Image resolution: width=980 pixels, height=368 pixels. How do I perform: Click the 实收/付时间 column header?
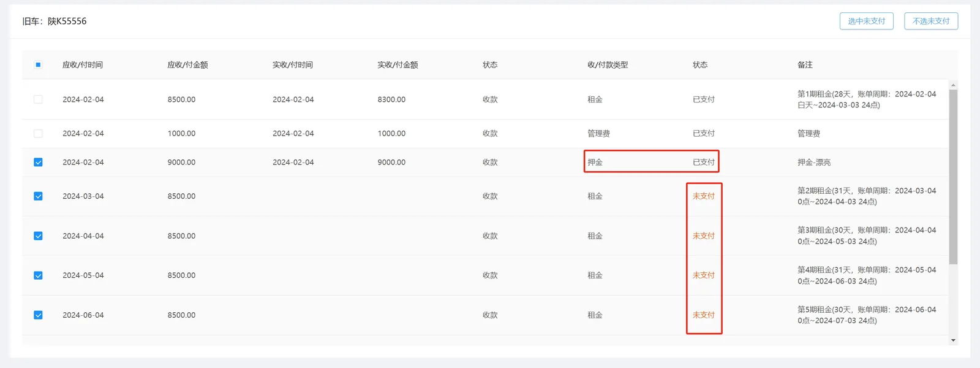coord(293,65)
